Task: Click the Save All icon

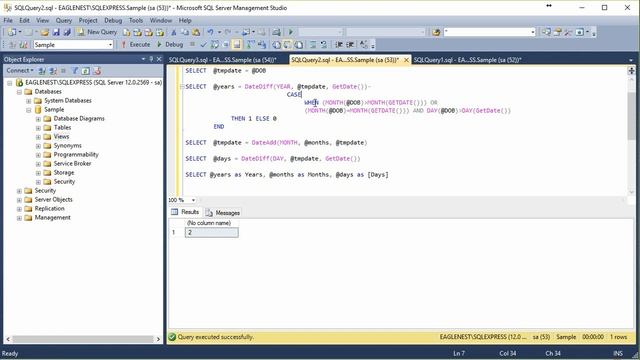Action: pos(67,32)
